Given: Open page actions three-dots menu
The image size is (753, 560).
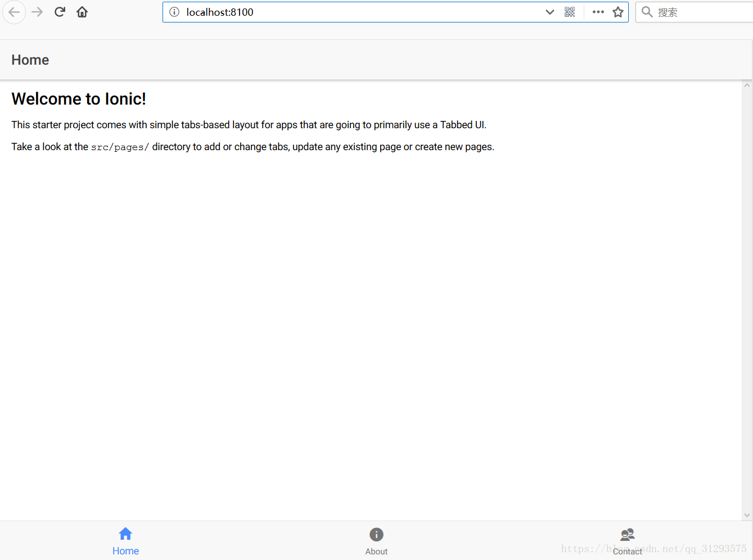Looking at the screenshot, I should pyautogui.click(x=598, y=12).
